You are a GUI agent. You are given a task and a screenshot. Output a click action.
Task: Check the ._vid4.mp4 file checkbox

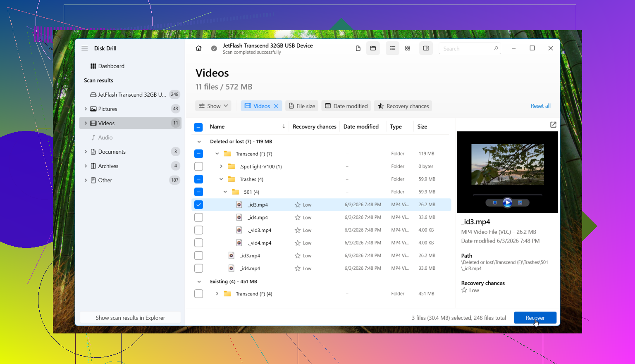tap(198, 243)
